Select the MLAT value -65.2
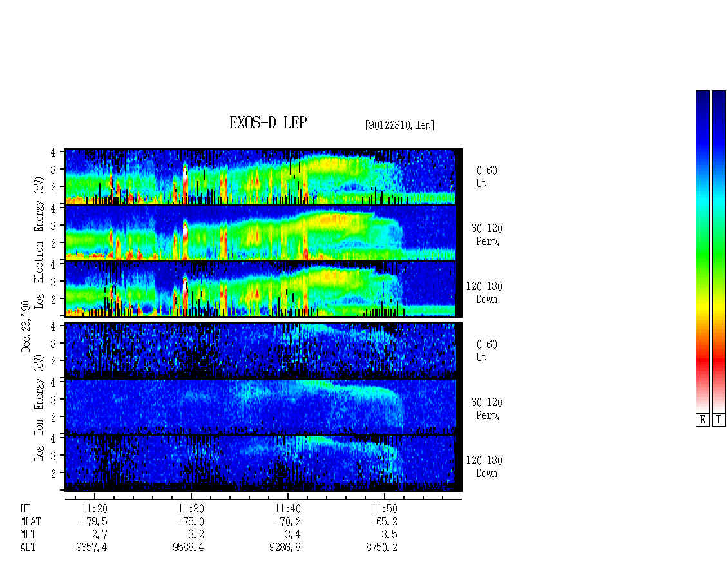 (384, 521)
